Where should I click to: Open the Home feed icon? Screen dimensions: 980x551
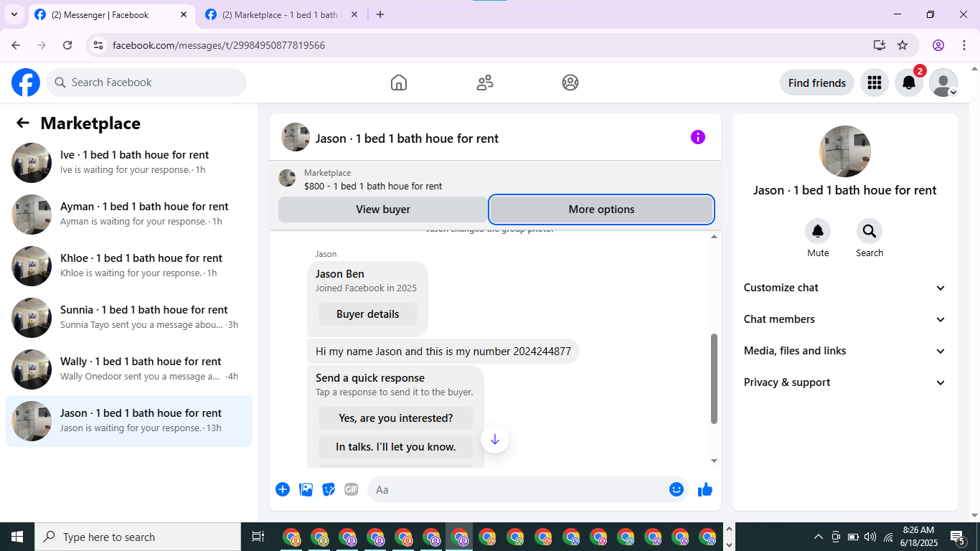point(399,83)
